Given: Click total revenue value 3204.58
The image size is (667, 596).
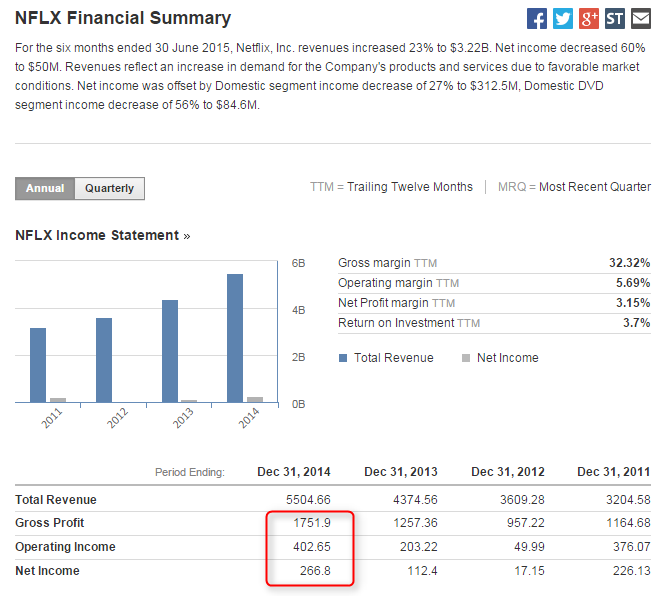Looking at the screenshot, I should tap(628, 499).
